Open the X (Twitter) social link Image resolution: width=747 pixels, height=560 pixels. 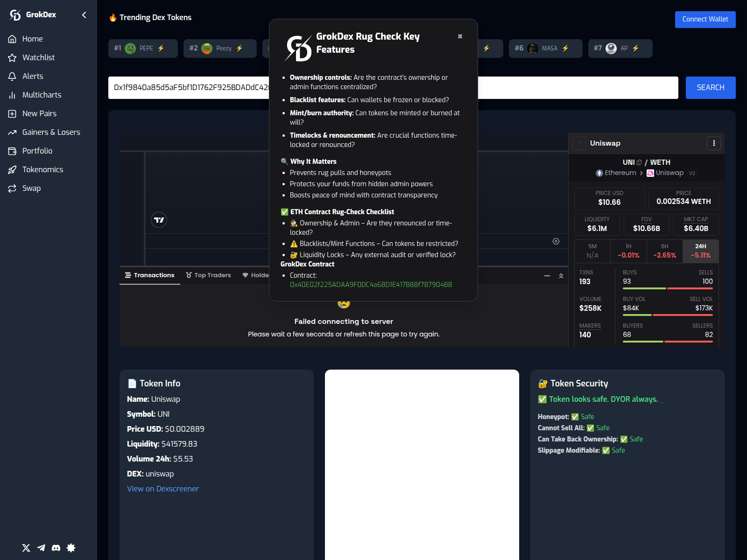click(26, 548)
